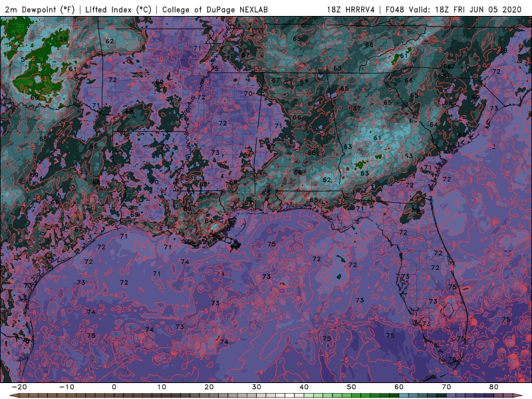Select the "College of DuPage NEXLAB" header text
Viewport: 532px width, 399px height.
215,9
